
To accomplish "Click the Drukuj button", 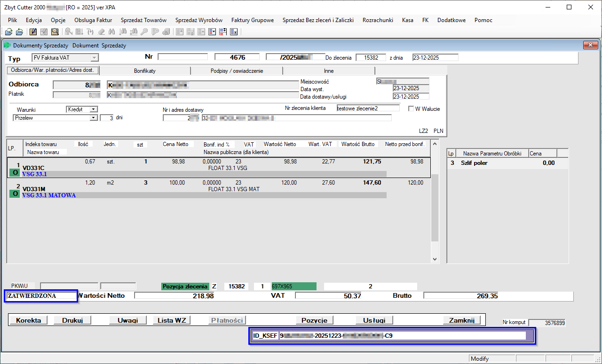I will (72, 320).
